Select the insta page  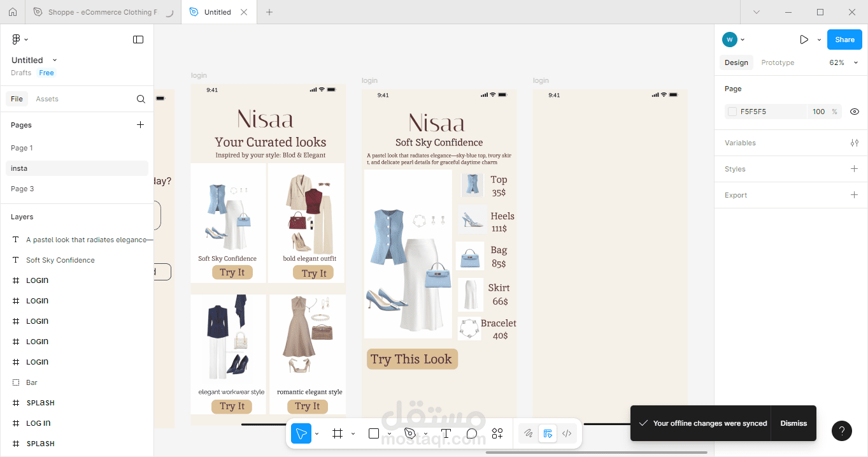point(76,168)
